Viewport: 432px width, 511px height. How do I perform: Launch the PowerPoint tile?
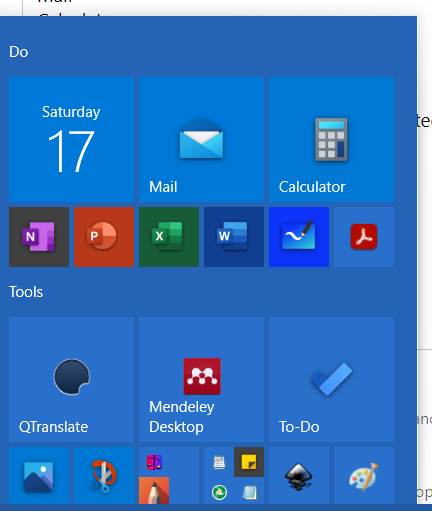point(104,237)
